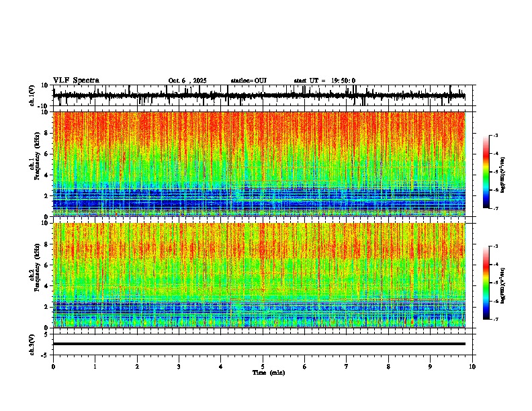Click time axis tick label "0"
The image size is (532, 411).
(53, 367)
